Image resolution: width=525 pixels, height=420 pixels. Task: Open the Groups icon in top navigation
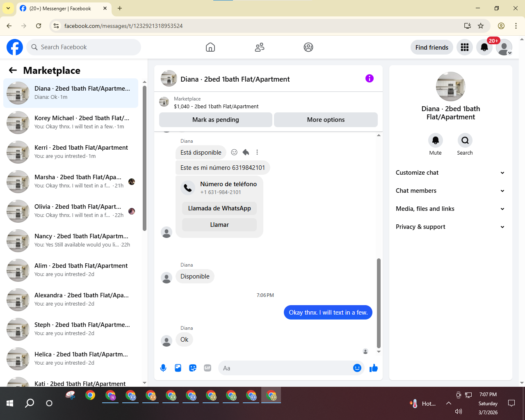(x=308, y=47)
